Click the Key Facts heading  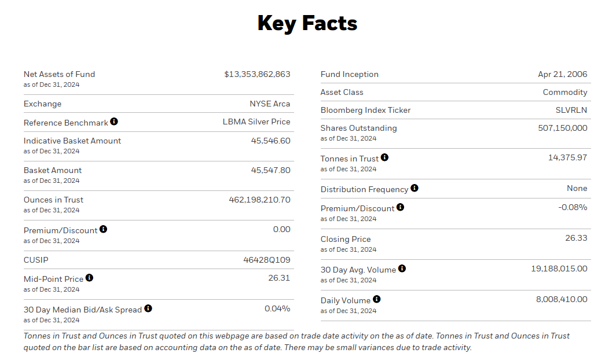point(307,23)
